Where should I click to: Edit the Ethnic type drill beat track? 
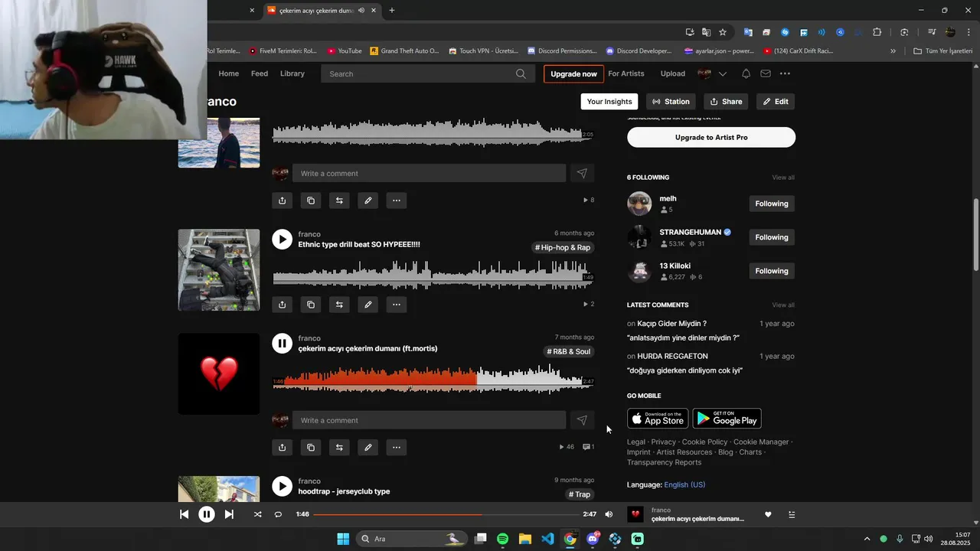(368, 305)
